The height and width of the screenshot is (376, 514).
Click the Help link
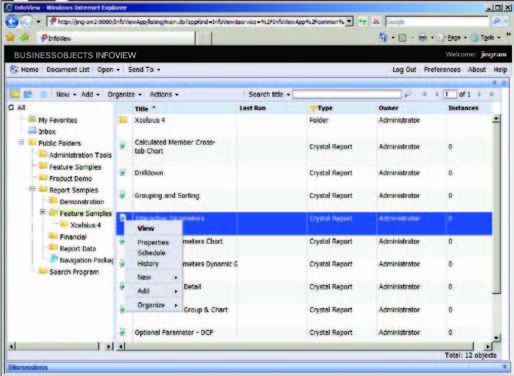(x=500, y=69)
